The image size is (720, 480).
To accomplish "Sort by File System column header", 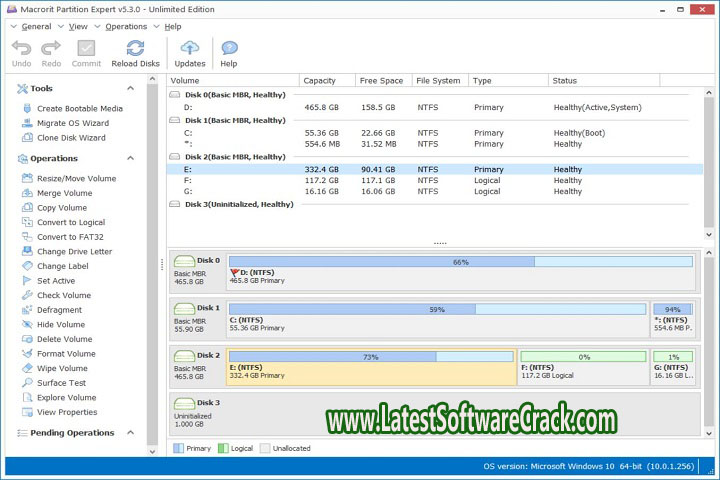I will click(x=440, y=80).
